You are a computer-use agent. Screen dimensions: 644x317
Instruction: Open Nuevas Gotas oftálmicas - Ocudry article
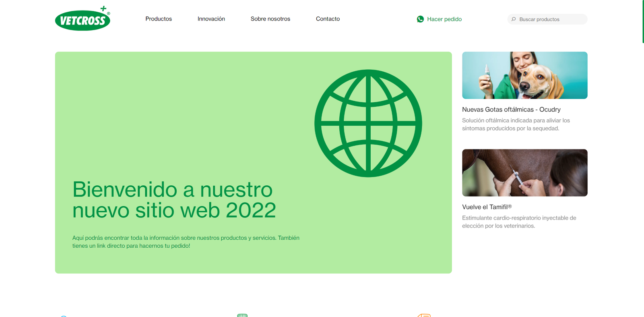[x=511, y=110]
